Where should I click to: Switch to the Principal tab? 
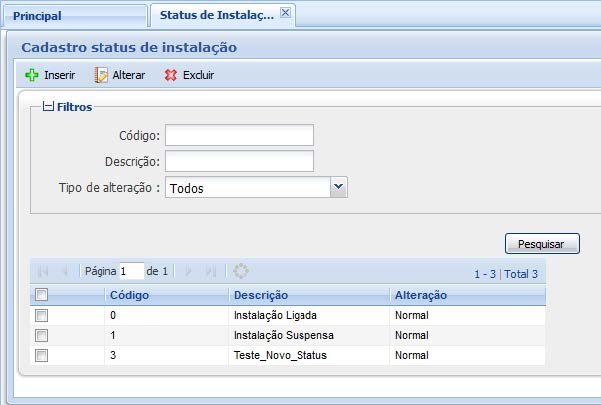pos(37,16)
